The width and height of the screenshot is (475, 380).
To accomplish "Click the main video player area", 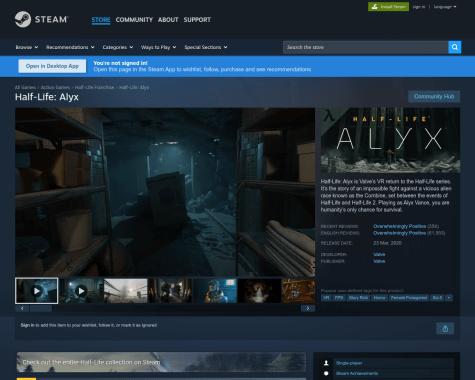I will (x=165, y=192).
